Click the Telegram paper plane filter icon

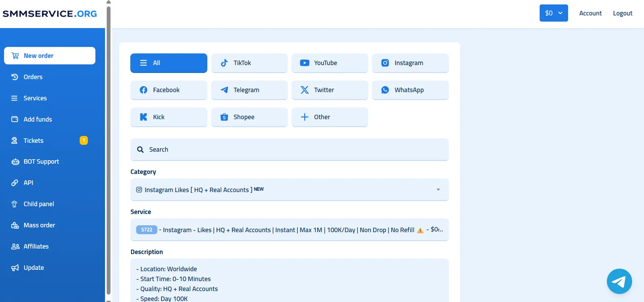point(224,90)
